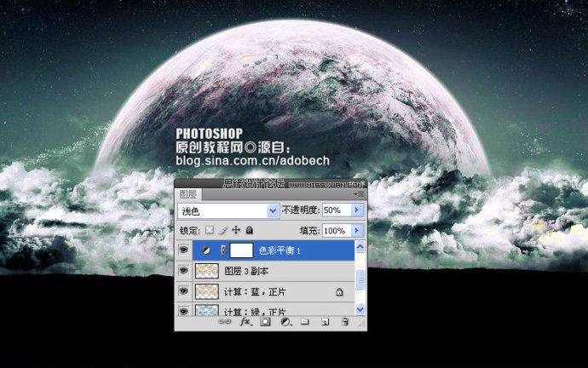
Task: Open the 填充 fill slider arrow
Action: (x=357, y=230)
